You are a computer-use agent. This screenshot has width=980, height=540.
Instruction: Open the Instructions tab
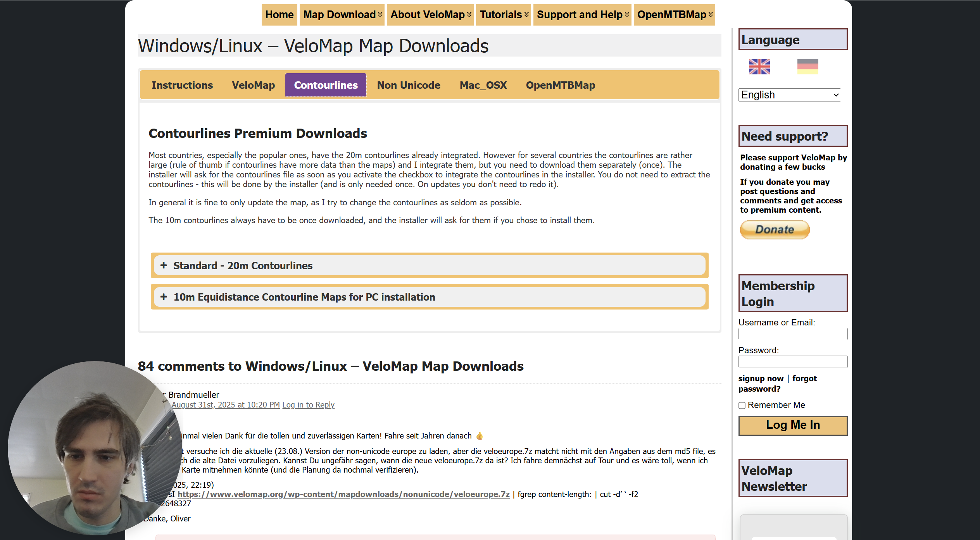(x=182, y=85)
